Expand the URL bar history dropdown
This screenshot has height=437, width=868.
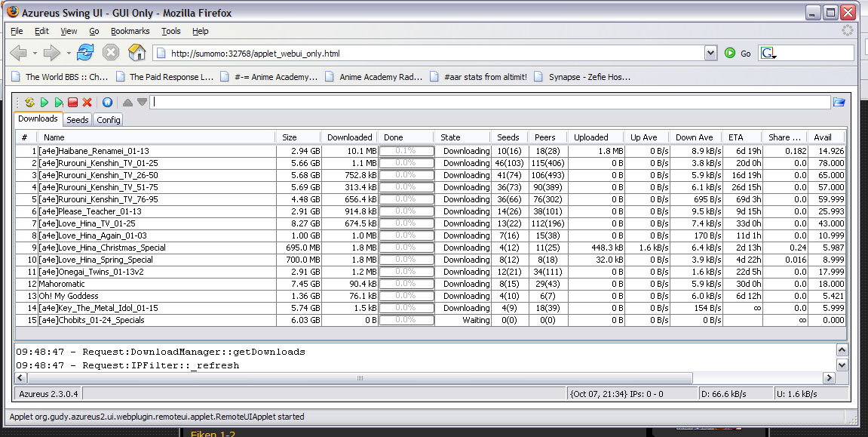710,53
